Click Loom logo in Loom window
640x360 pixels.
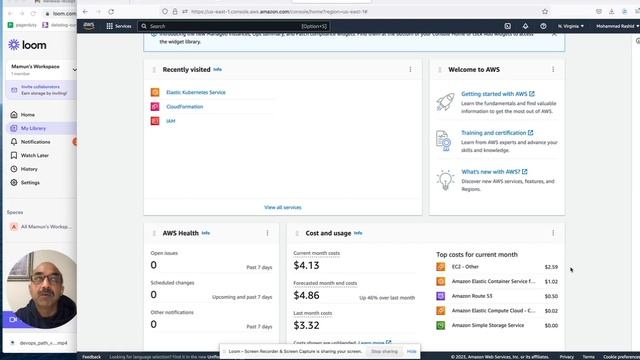pyautogui.click(x=27, y=45)
